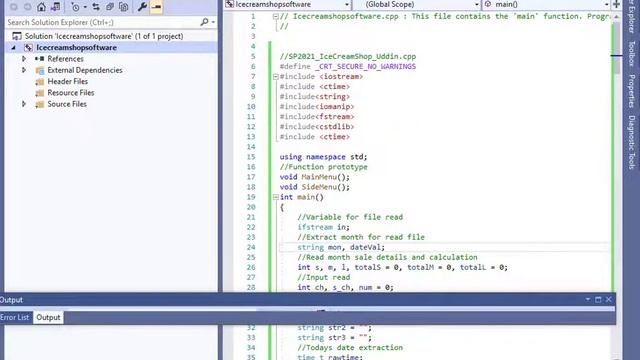The width and height of the screenshot is (640, 360).
Task: Click the line 26 totalS totalM totalL declaration
Action: pyautogui.click(x=402, y=267)
